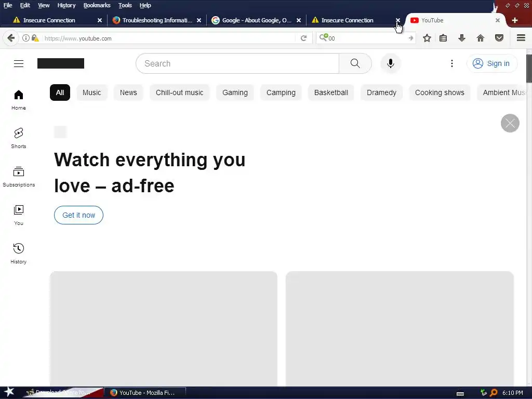Open first video thumbnail placeholder
The image size is (532, 399).
pos(164,328)
